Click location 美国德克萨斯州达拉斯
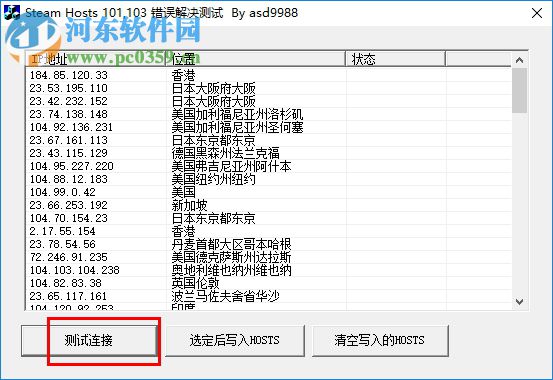 231,257
